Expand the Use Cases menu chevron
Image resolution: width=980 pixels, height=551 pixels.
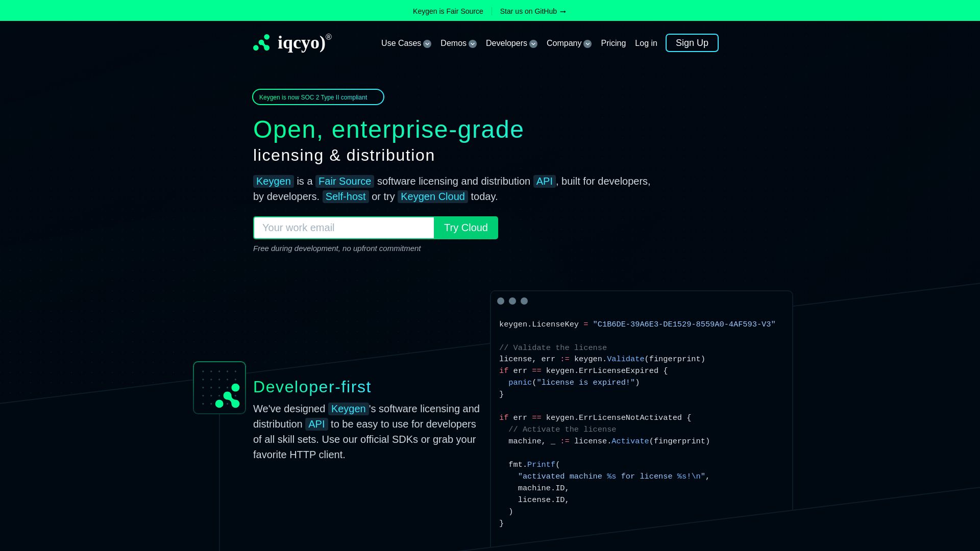click(x=427, y=44)
